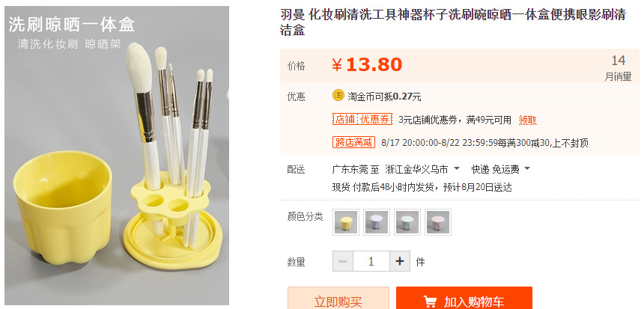This screenshot has height=309, width=644.
Task: Click 加入购物车 add to cart button
Action: (464, 299)
